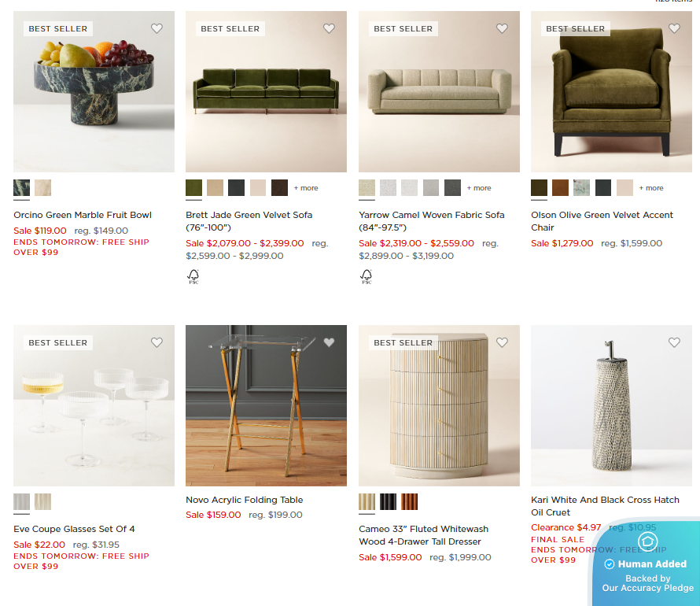Expand more colors for Brett Velvet Sofa
700x606 pixels.
tap(306, 188)
